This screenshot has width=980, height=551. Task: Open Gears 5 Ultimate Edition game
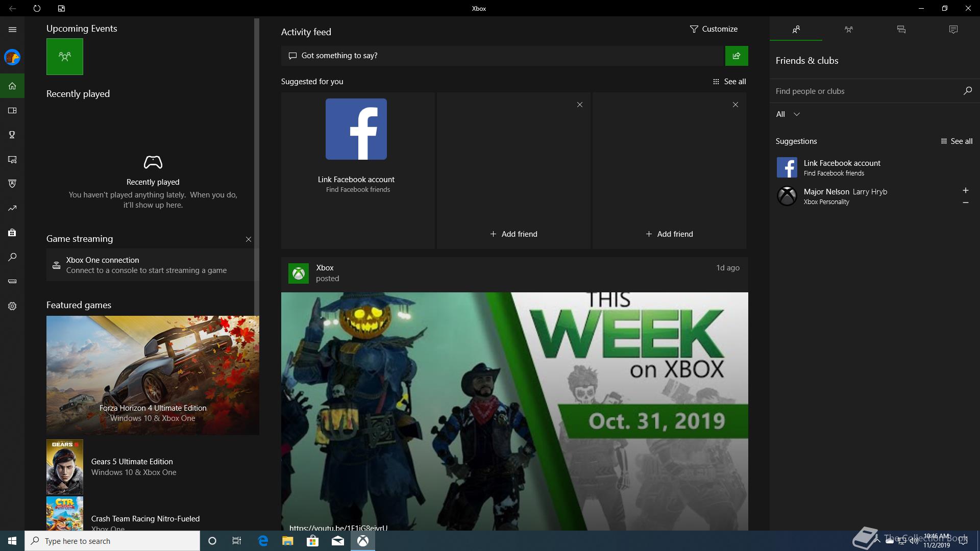tap(153, 467)
